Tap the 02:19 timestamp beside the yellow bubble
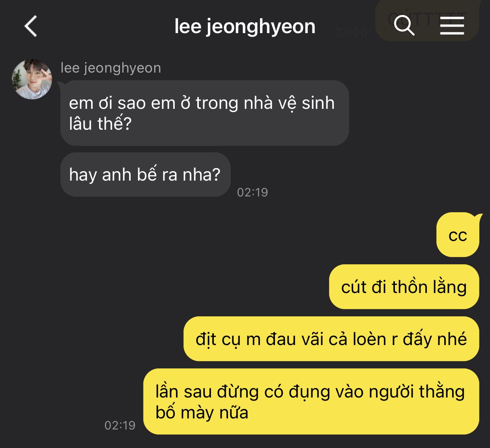Screen dimensions: 490x448 point(120,425)
